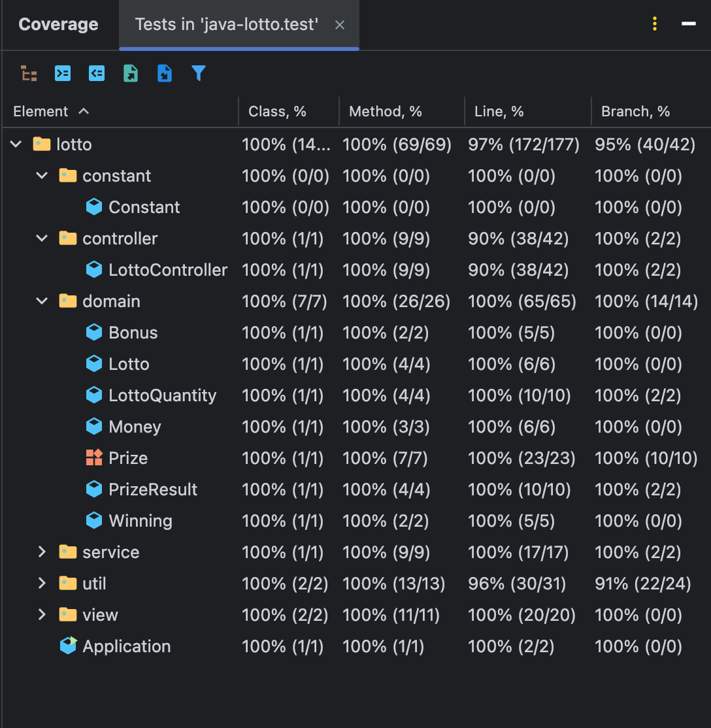This screenshot has width=711, height=728.
Task: Expand the view package node
Action: pos(42,615)
